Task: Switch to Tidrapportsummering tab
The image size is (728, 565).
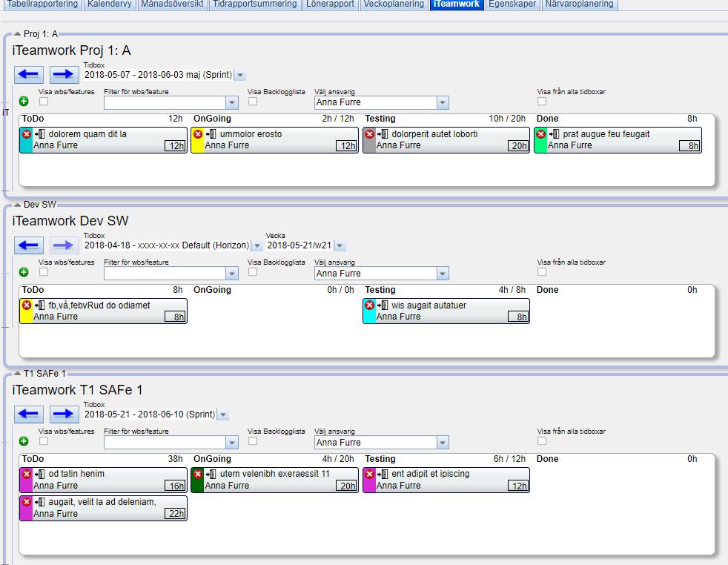Action: tap(255, 4)
